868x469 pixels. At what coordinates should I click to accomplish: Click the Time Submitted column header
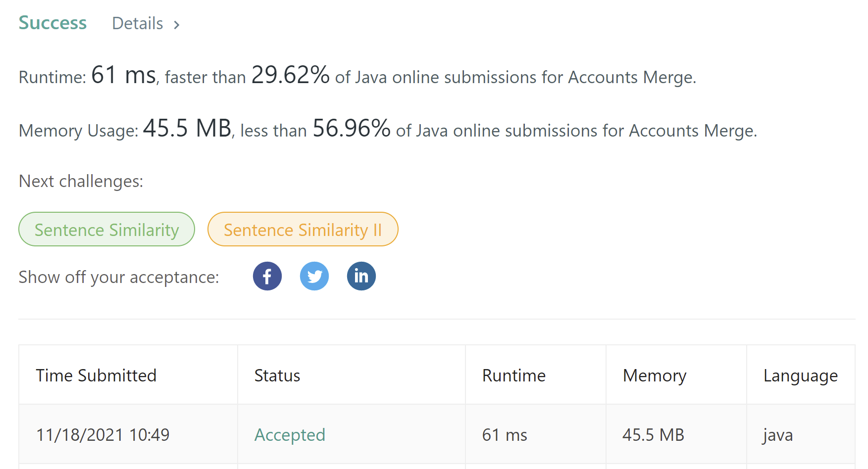pos(96,375)
